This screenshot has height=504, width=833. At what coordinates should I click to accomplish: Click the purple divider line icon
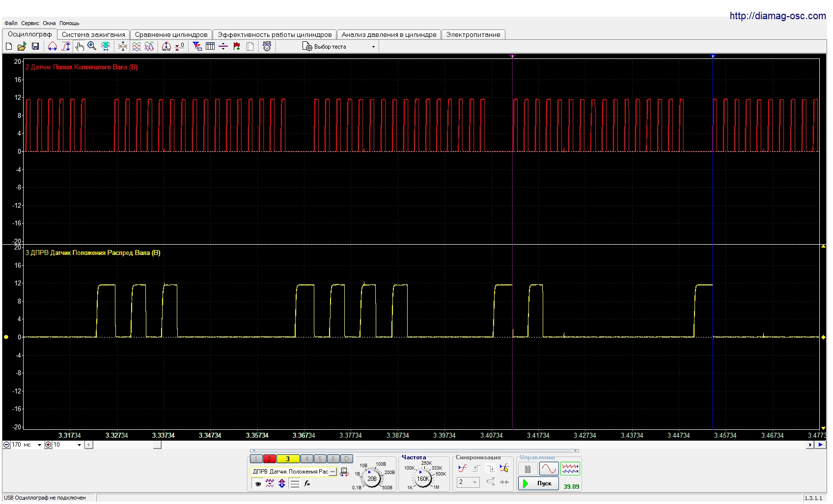(223, 46)
